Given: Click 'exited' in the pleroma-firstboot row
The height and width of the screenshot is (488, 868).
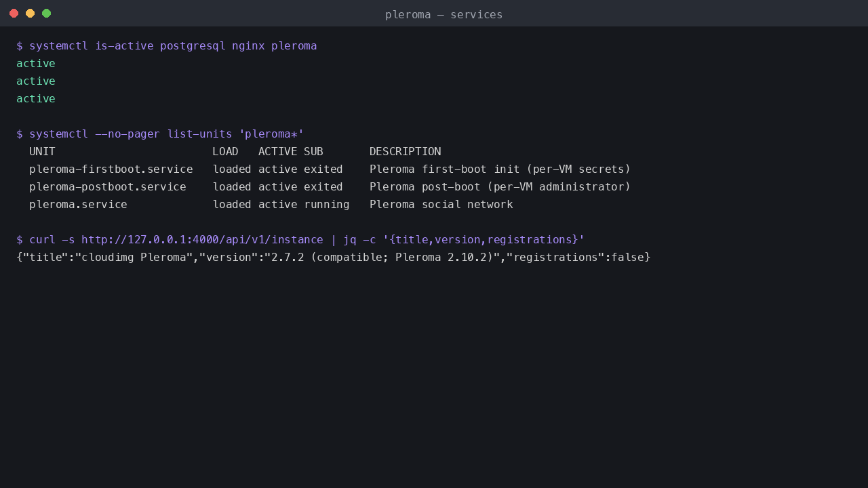Looking at the screenshot, I should pos(323,169).
